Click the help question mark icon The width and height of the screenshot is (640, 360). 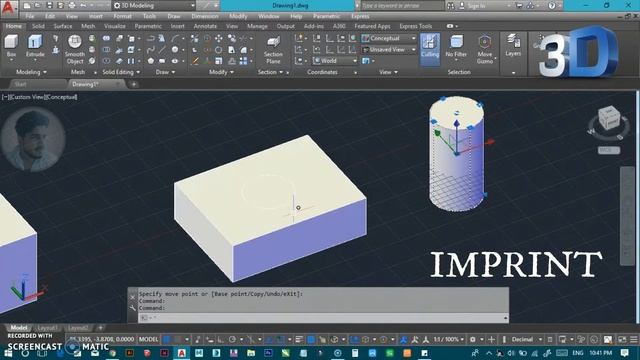[552, 6]
